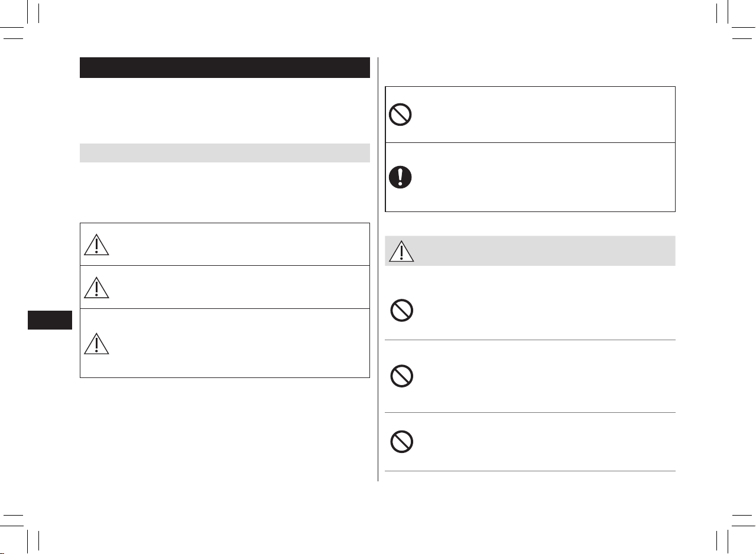Click the warning triangle in the tallest table row

pyautogui.click(x=96, y=343)
